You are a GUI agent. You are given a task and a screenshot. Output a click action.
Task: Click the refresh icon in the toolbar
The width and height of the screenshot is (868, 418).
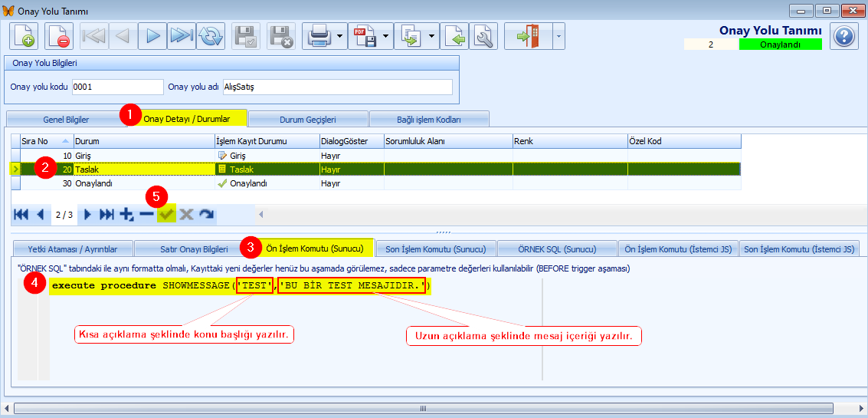[211, 36]
